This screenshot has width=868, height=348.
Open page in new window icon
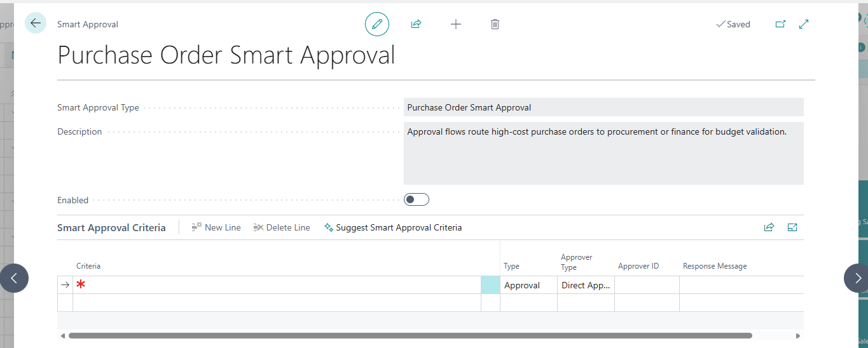coord(780,24)
